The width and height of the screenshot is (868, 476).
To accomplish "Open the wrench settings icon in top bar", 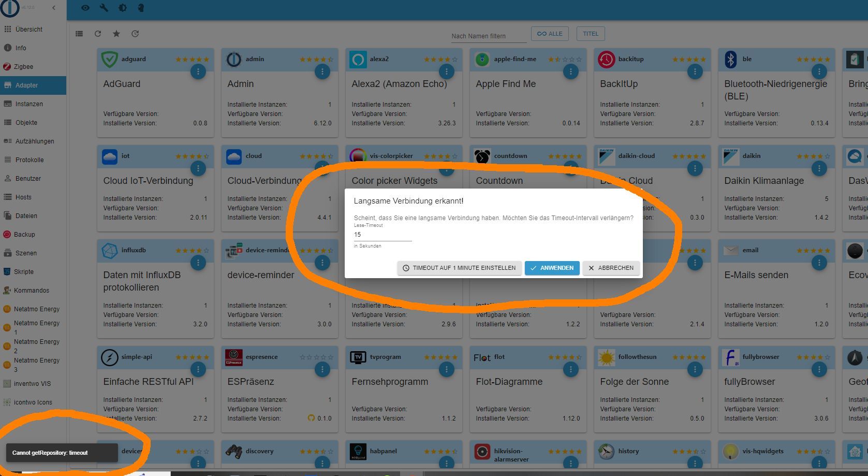I will (x=104, y=8).
